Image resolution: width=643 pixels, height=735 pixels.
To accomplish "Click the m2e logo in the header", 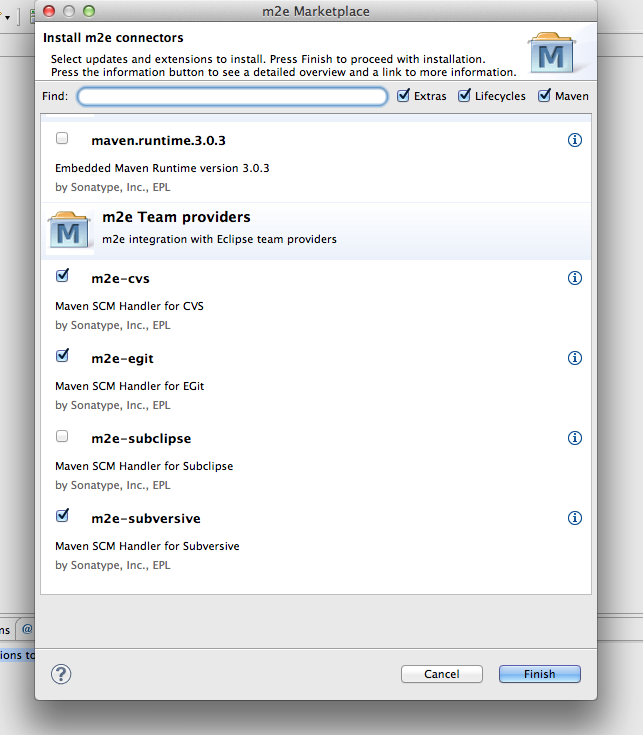I will point(552,53).
